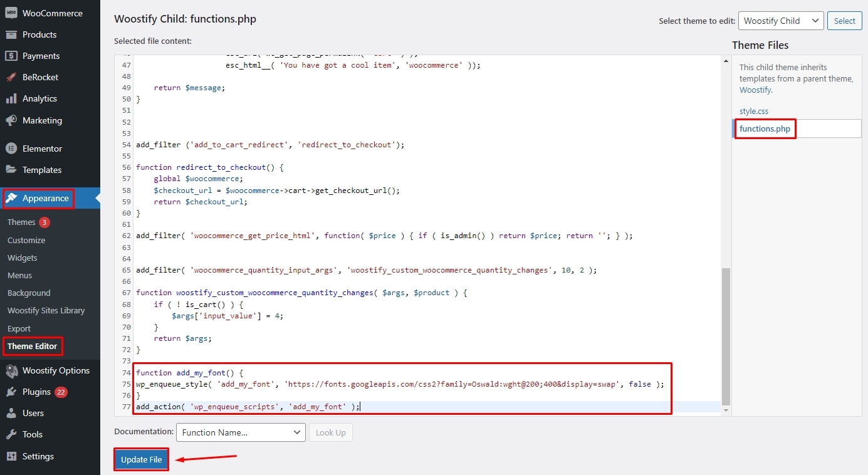Open Menus submenu item
The height and width of the screenshot is (475, 868).
point(19,275)
